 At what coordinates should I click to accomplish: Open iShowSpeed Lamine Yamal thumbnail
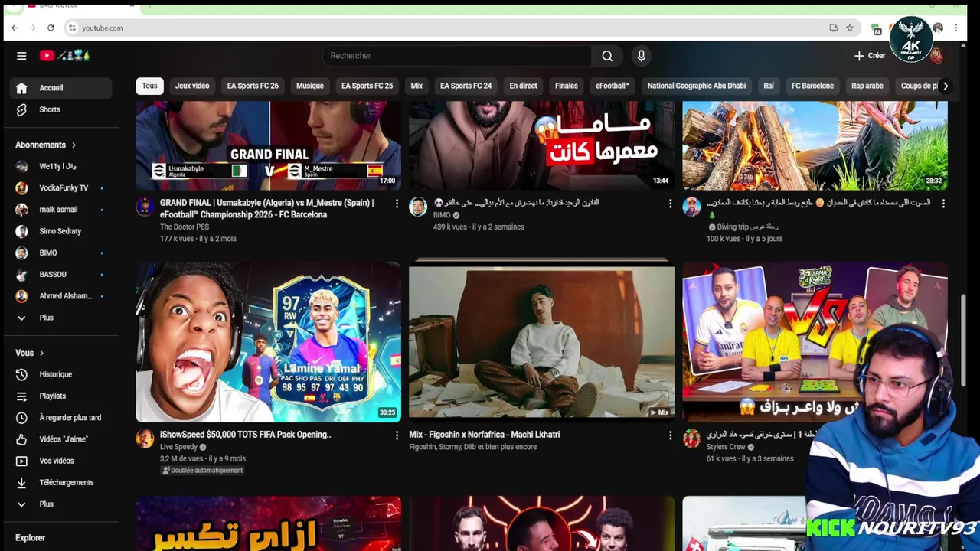coord(269,341)
